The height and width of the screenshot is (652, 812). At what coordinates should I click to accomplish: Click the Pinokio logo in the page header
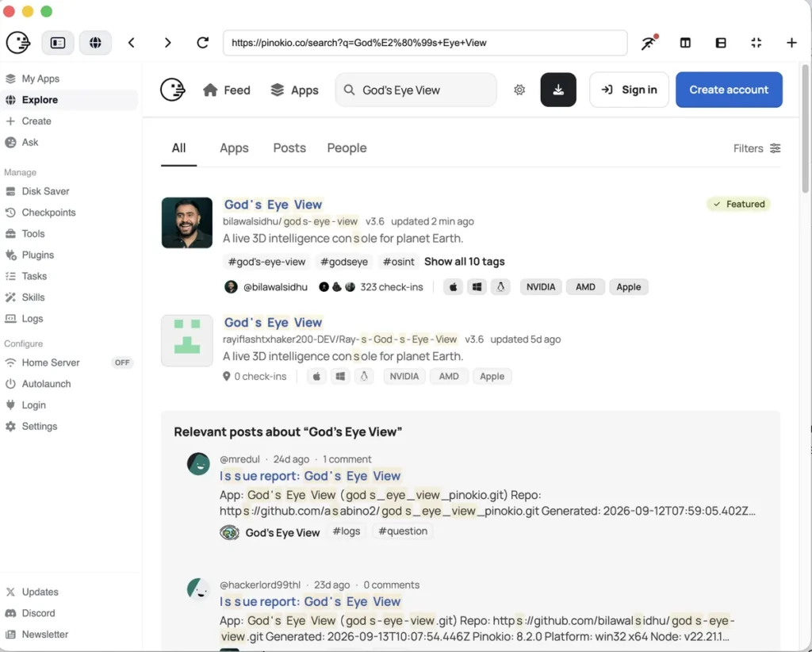pos(173,90)
